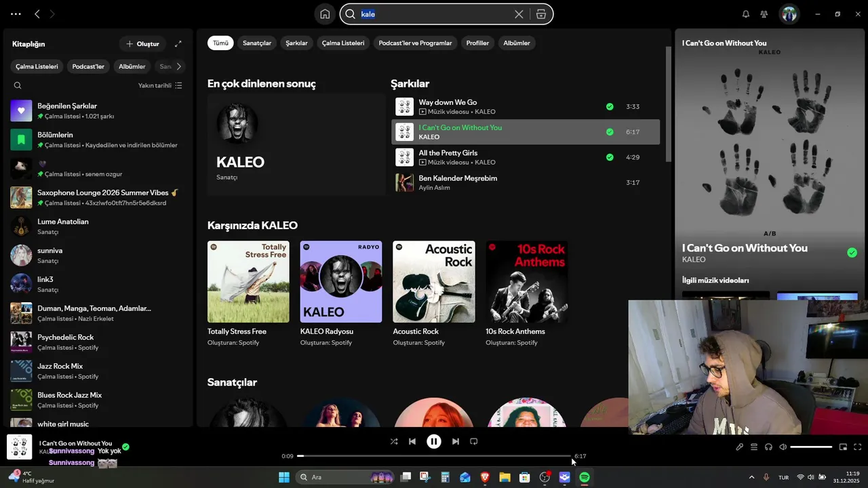Open the play queue icon

click(x=753, y=447)
